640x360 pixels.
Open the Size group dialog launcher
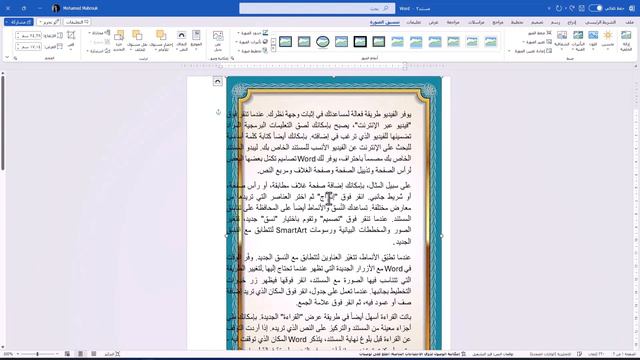coord(16,58)
